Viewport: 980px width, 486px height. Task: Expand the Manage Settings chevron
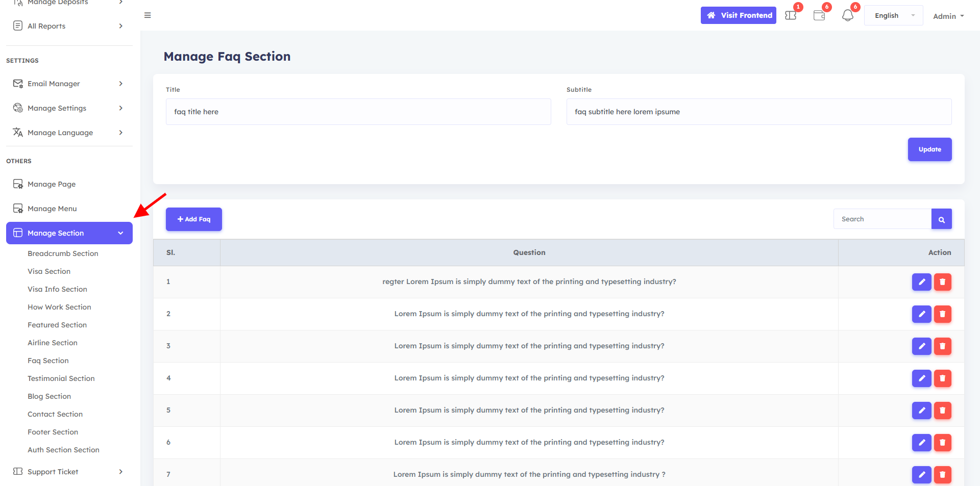121,108
